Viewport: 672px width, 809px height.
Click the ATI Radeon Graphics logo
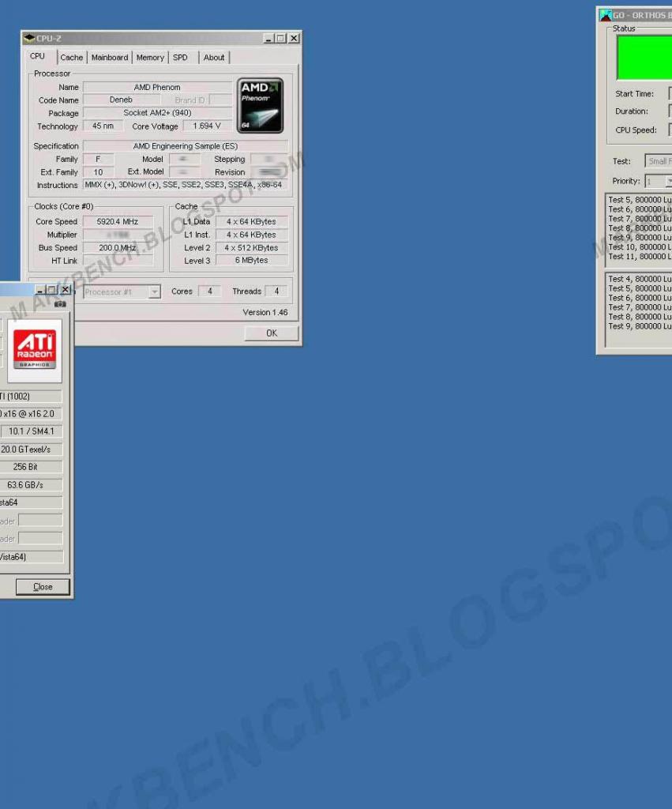(35, 351)
